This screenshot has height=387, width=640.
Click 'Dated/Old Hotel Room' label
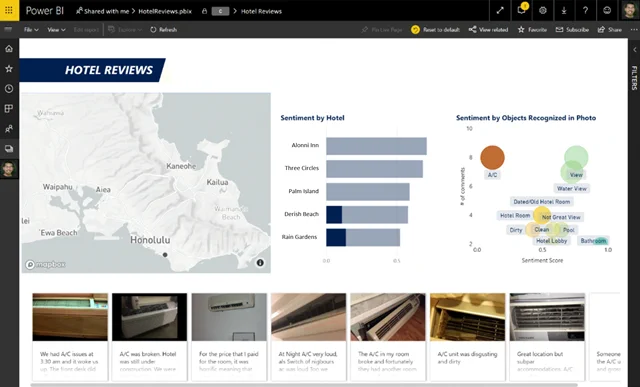pyautogui.click(x=542, y=202)
